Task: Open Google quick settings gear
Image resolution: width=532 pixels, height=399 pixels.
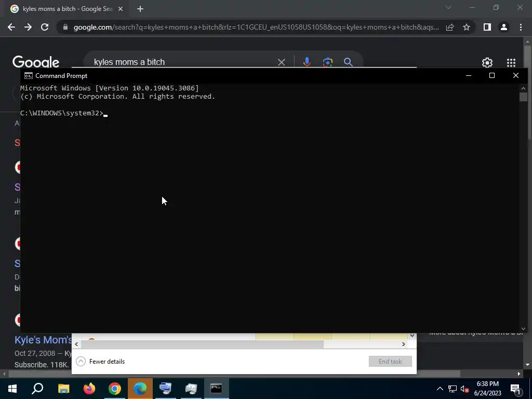Action: (x=487, y=62)
